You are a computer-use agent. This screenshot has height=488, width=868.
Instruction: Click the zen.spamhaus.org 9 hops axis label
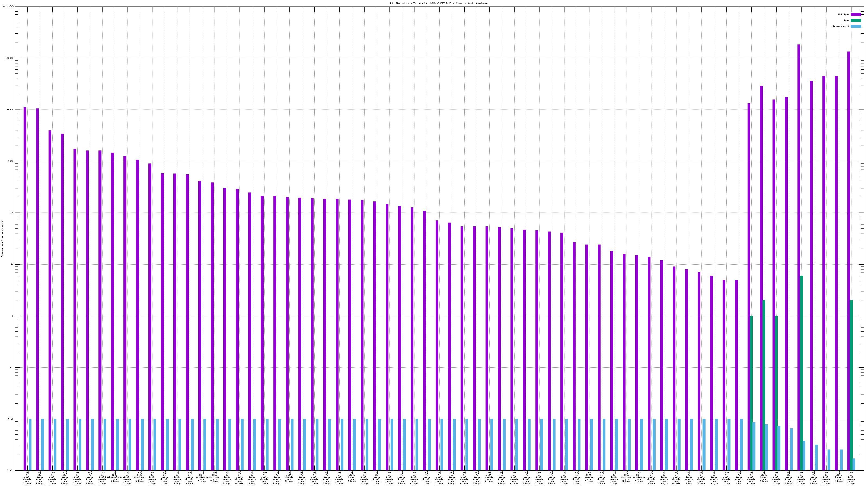click(139, 477)
